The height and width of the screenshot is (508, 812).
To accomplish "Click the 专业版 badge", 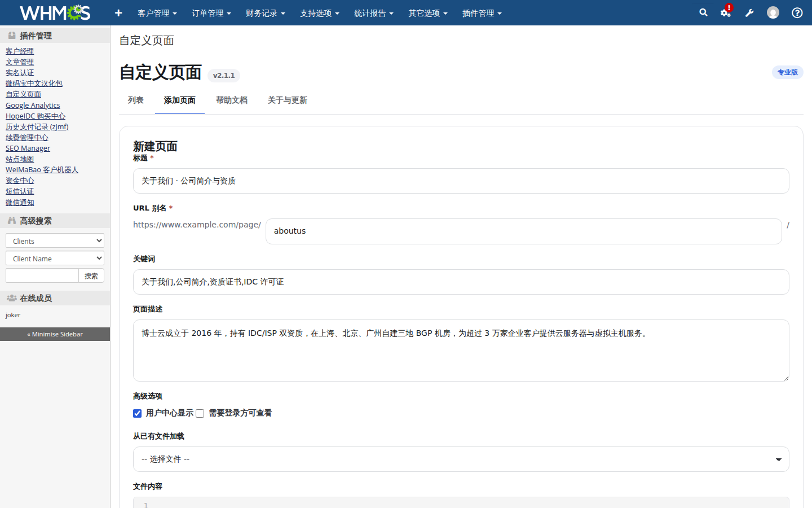I will point(788,72).
